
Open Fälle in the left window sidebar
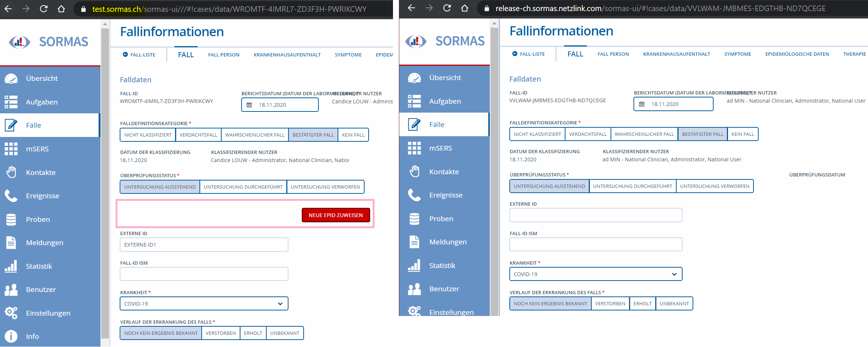pyautogui.click(x=50, y=125)
